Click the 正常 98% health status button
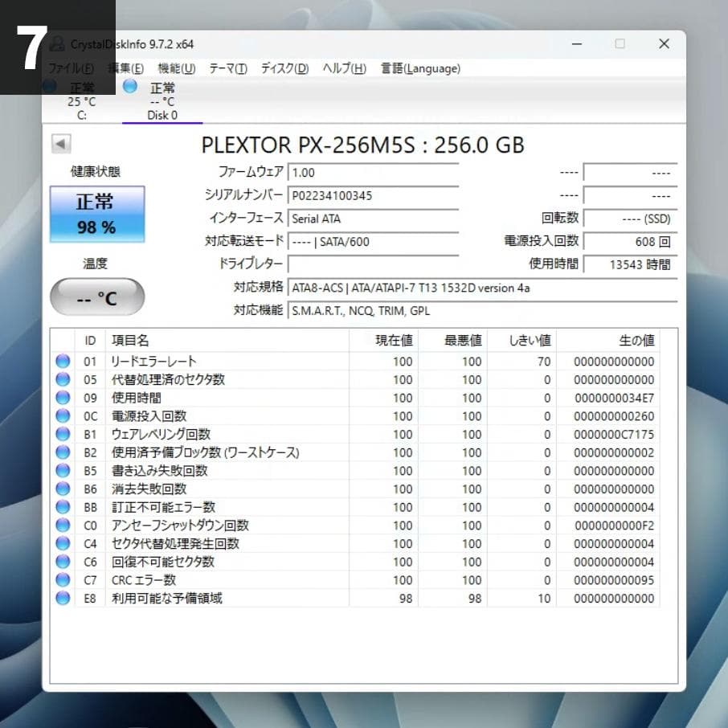Screen dimensions: 728x728 tap(96, 214)
